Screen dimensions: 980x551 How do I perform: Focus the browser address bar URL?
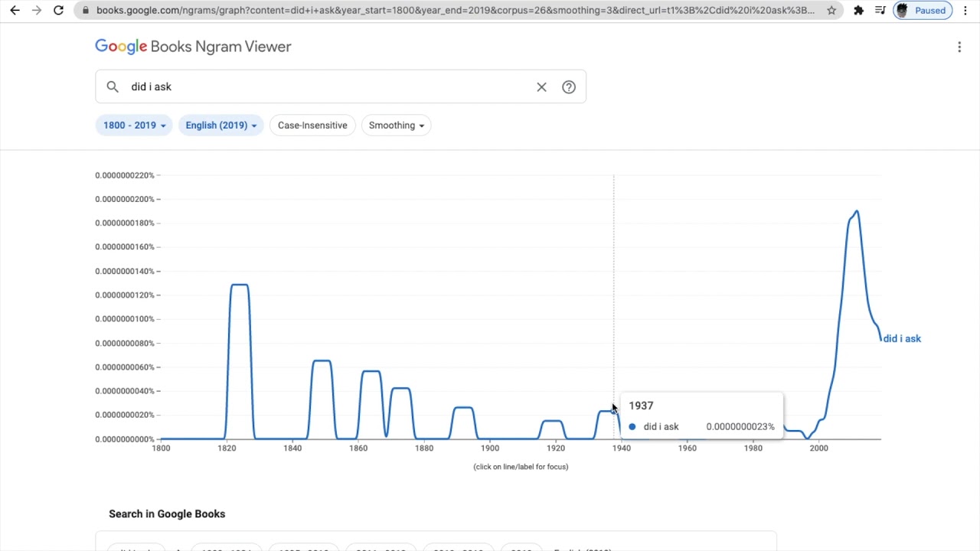click(x=455, y=11)
